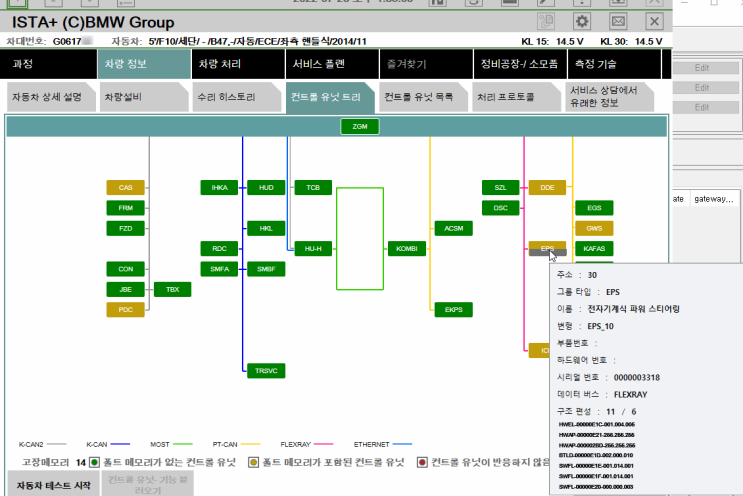Select the HU-H head unit node
The image size is (743, 496).
pyautogui.click(x=313, y=248)
